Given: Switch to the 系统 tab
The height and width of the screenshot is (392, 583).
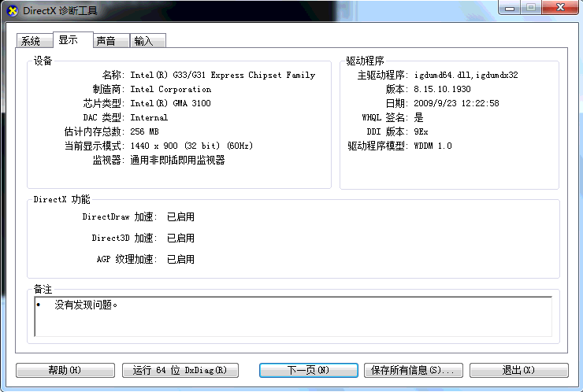Looking at the screenshot, I should click(x=34, y=40).
